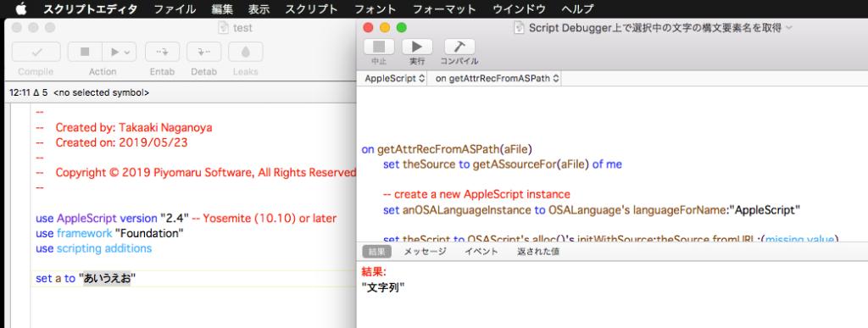The image size is (868, 328).
Task: Click the yellow minimize button of Script Editor window
Action: coord(385,28)
